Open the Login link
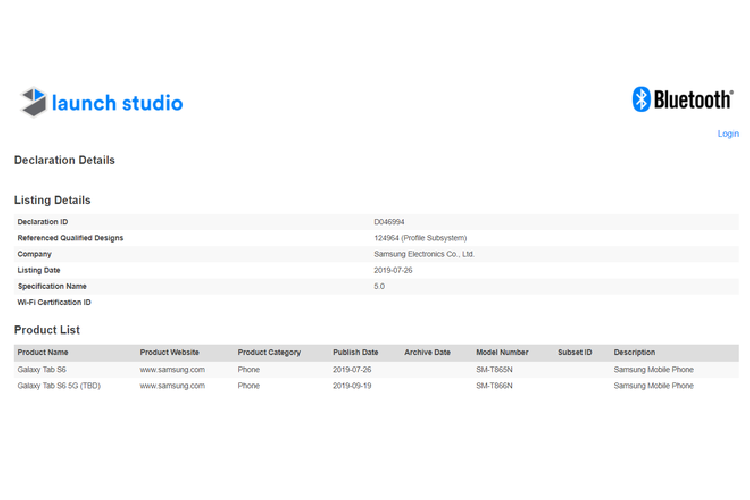Screen dimensions: 750x500 727,134
